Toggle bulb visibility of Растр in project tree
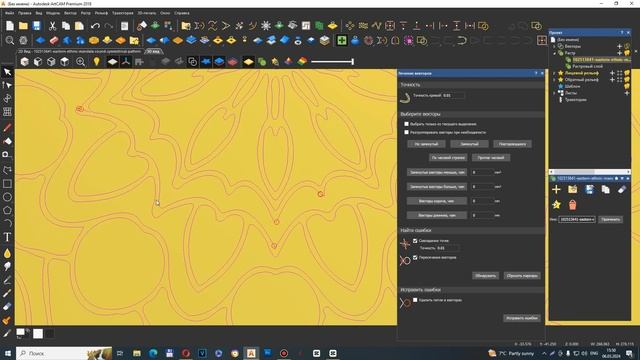 coord(627,53)
